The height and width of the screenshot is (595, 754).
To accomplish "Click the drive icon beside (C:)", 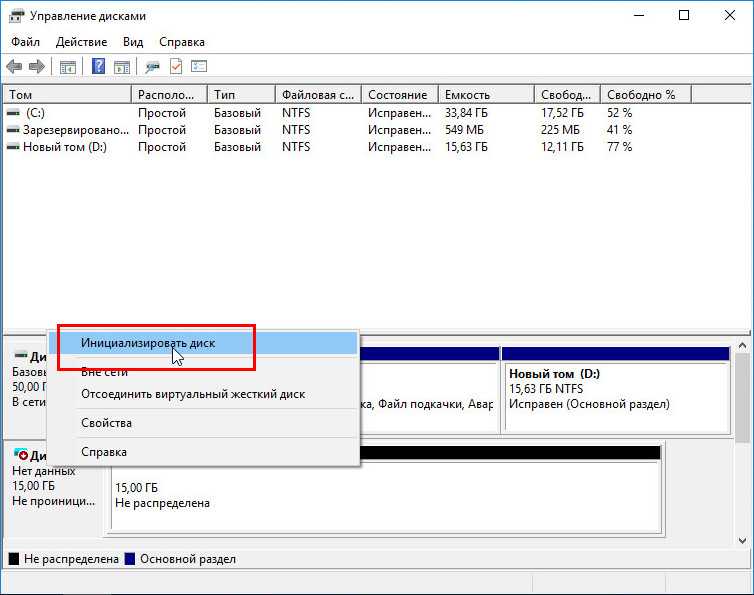I will point(13,113).
